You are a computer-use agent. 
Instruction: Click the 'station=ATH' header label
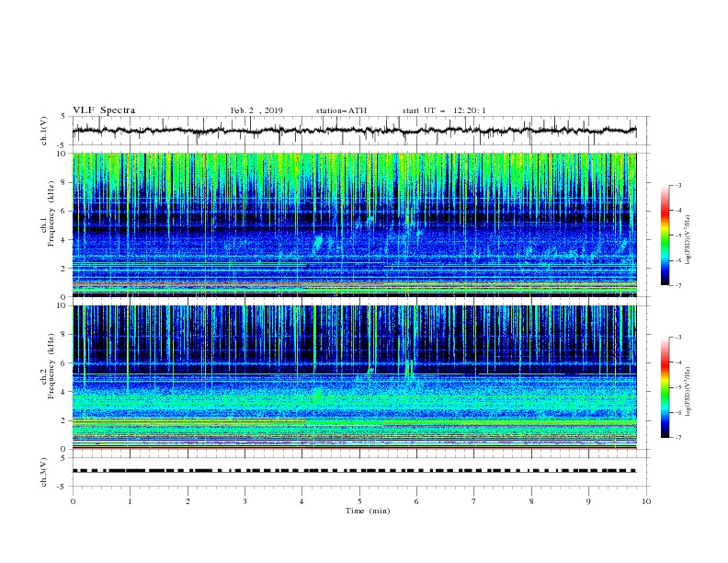point(341,110)
